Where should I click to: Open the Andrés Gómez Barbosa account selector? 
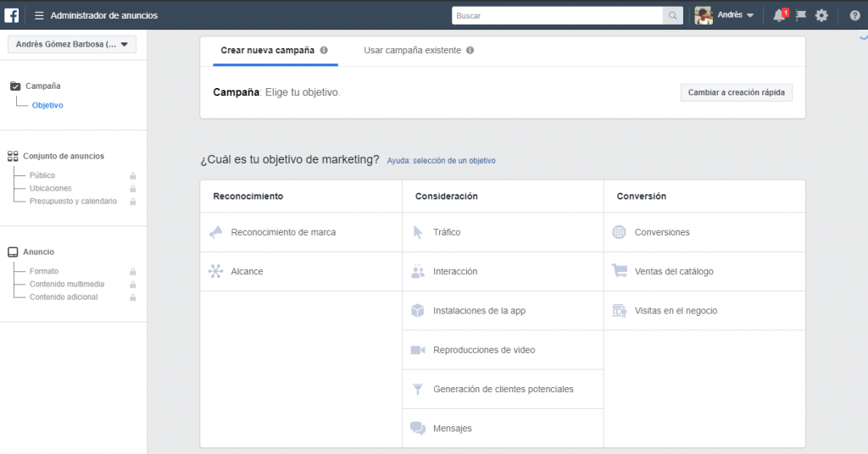72,44
